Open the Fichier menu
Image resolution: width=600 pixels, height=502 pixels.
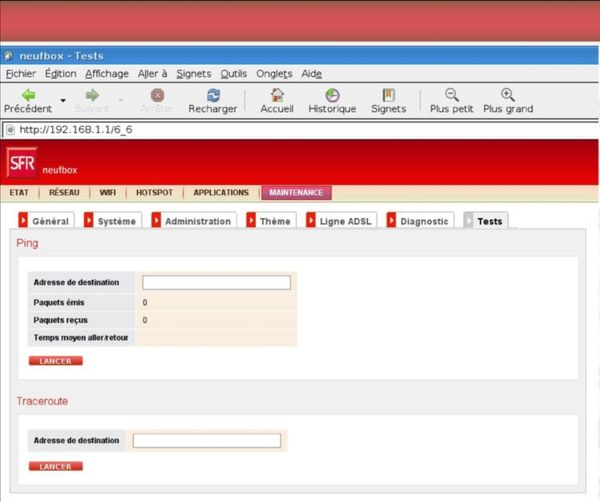point(20,73)
